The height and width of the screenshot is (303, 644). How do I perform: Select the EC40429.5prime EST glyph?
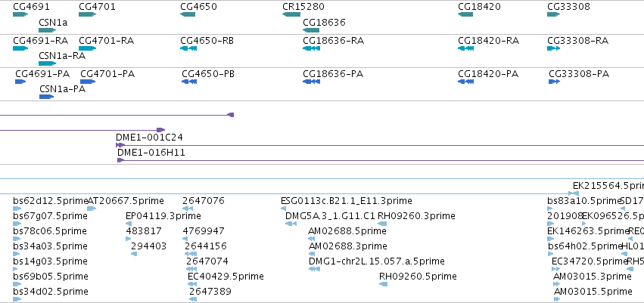tap(192, 284)
